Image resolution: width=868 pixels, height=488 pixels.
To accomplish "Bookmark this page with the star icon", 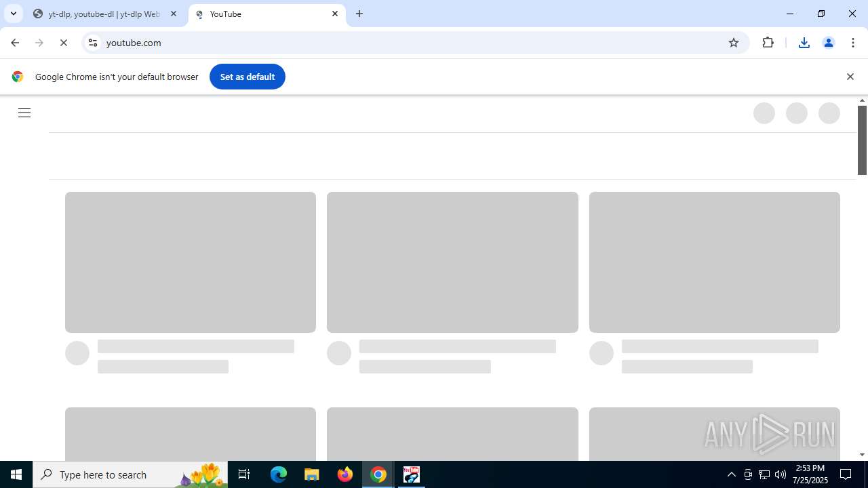I will click(x=734, y=43).
